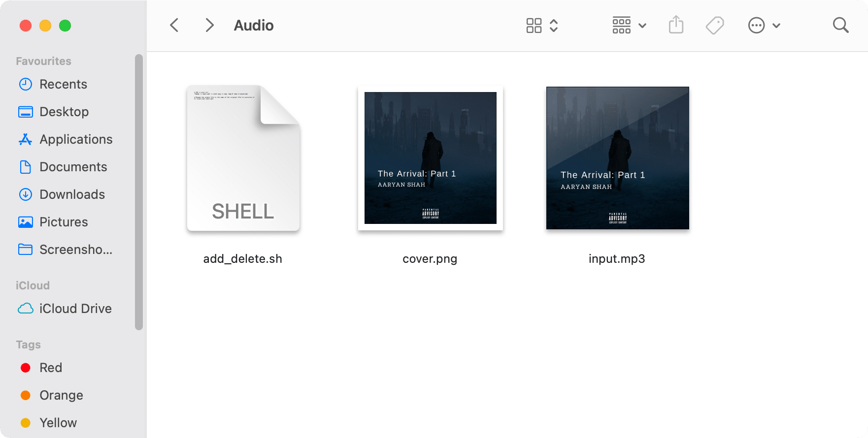
Task: Click the Desktop sidebar icon
Action: [26, 112]
